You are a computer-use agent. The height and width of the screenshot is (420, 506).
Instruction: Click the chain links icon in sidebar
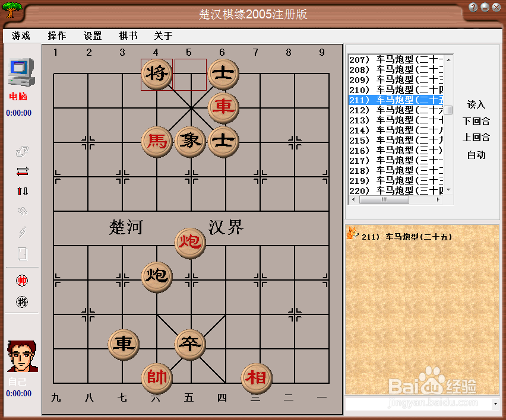tap(21, 210)
